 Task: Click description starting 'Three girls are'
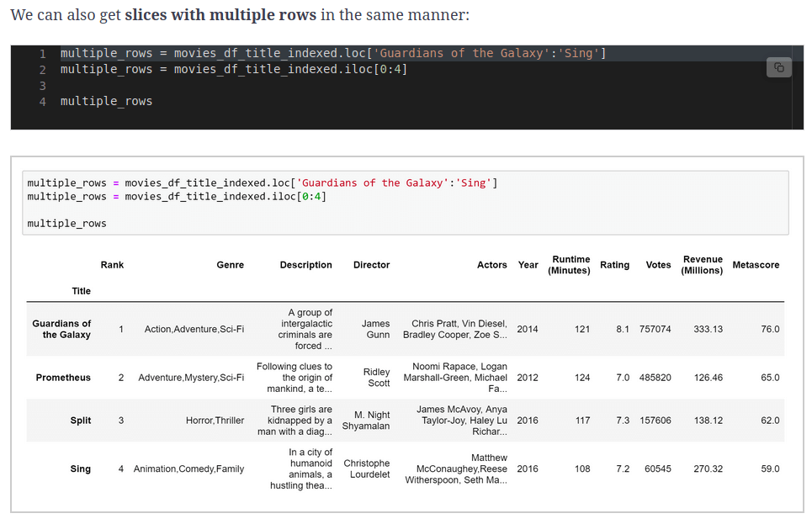pyautogui.click(x=295, y=421)
